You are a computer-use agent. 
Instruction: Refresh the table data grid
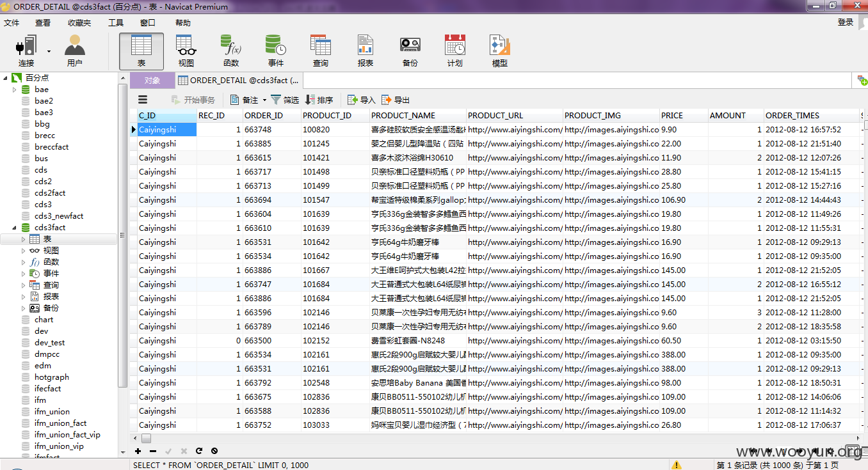pos(199,451)
